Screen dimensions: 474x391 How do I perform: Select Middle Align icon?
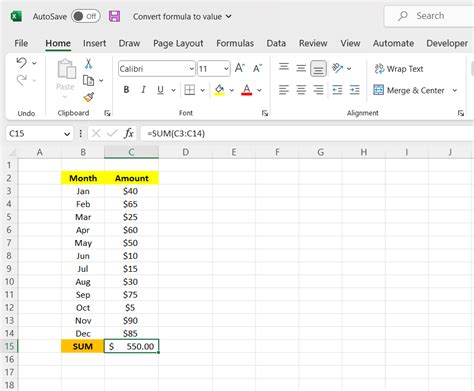click(x=301, y=69)
